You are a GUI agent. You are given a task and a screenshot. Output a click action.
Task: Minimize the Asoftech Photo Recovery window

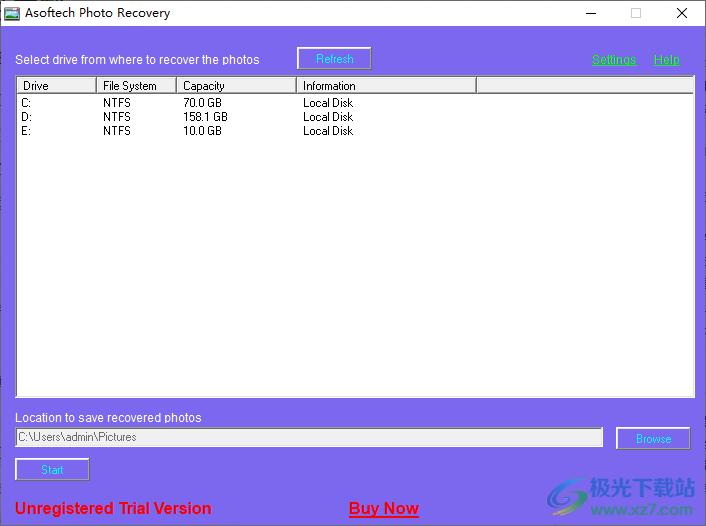tap(591, 13)
